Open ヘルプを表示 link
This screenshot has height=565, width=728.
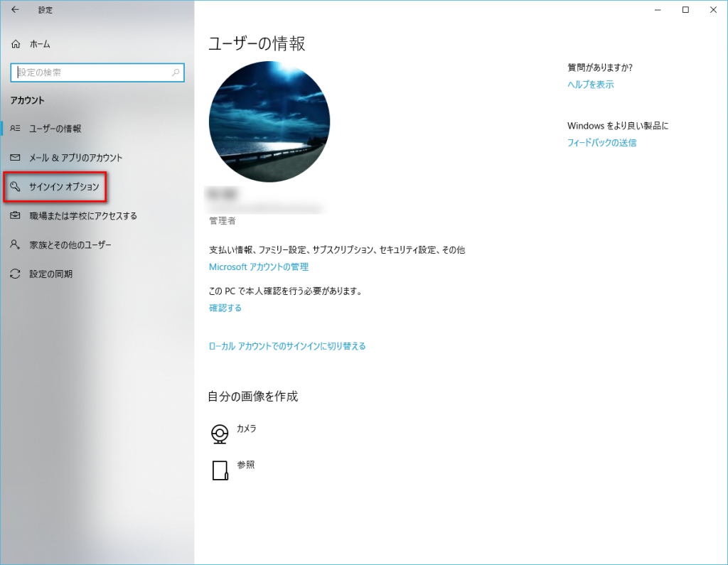(590, 85)
